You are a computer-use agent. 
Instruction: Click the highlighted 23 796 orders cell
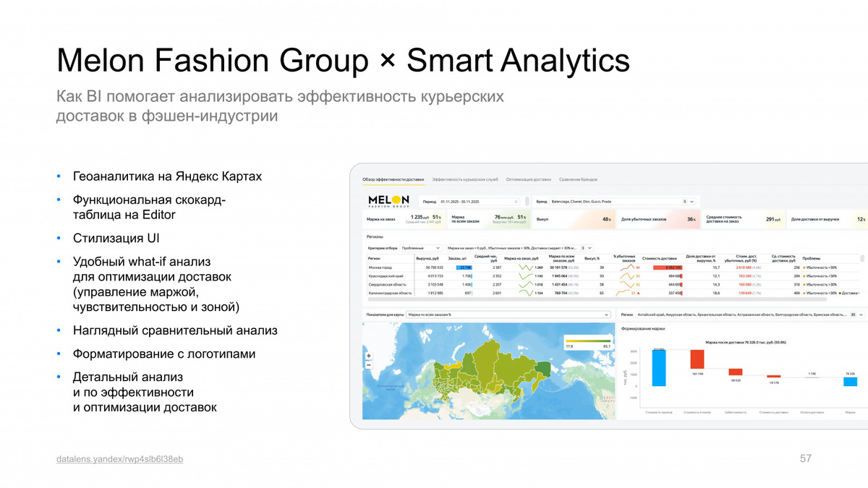click(x=464, y=267)
